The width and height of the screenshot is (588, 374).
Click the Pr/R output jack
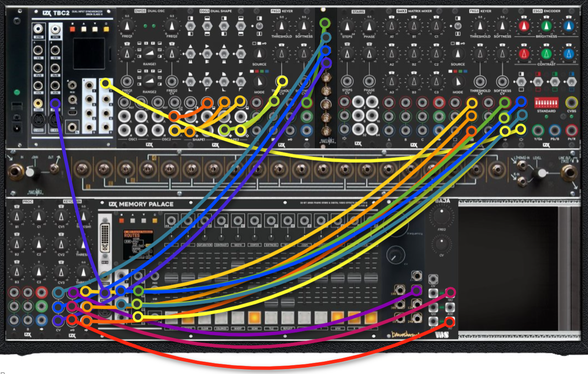click(x=572, y=130)
